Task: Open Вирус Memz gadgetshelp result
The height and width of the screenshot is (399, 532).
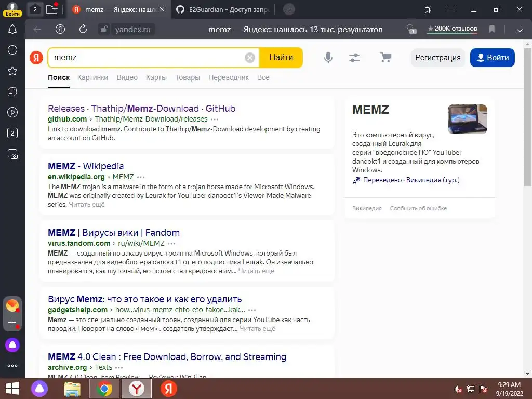Action: tap(144, 299)
